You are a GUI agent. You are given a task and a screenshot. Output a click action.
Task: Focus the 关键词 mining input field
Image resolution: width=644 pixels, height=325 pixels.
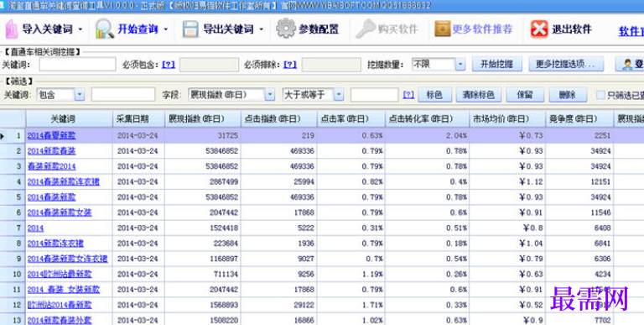(x=78, y=64)
